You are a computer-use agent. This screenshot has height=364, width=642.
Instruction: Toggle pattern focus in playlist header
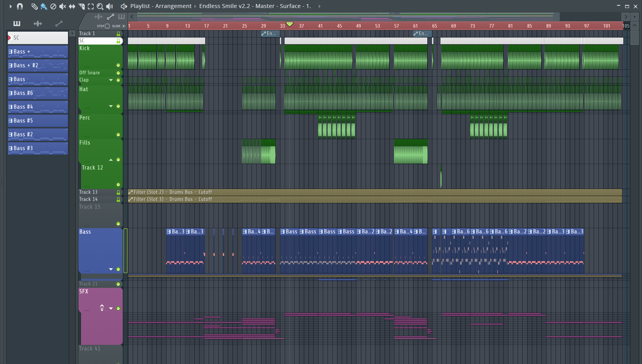point(121,17)
